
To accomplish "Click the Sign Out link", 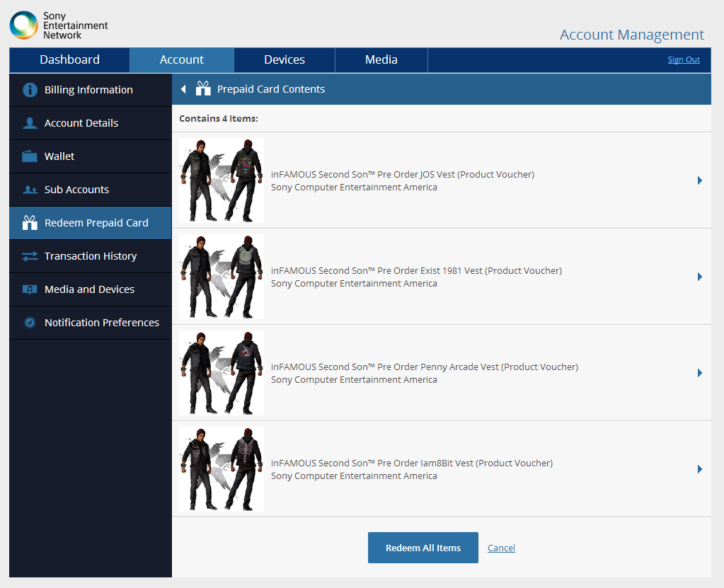I will (x=684, y=59).
